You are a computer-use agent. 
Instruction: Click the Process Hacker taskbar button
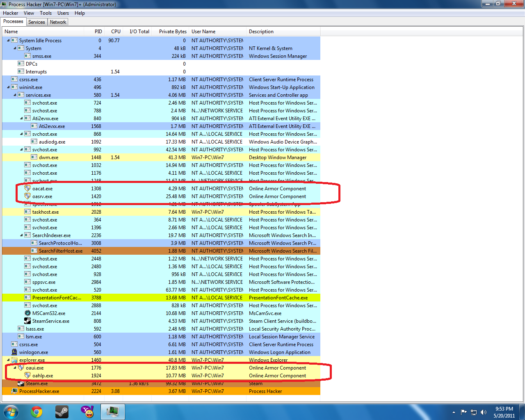113,412
